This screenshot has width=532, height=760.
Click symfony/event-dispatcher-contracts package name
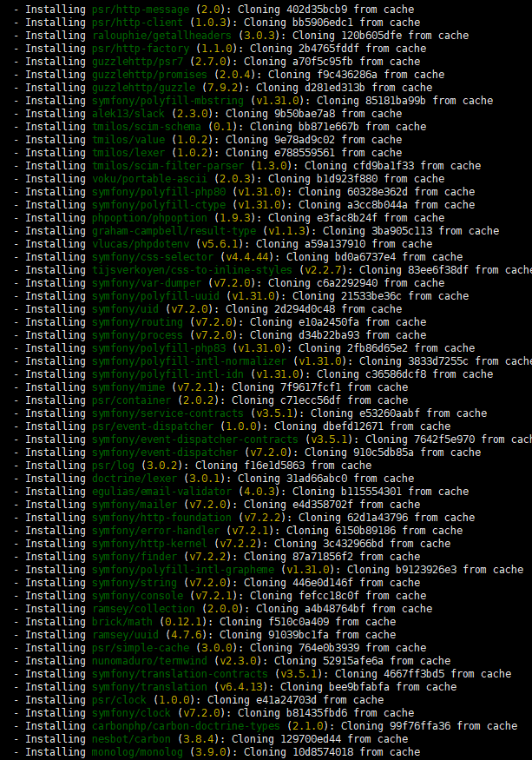(195, 440)
